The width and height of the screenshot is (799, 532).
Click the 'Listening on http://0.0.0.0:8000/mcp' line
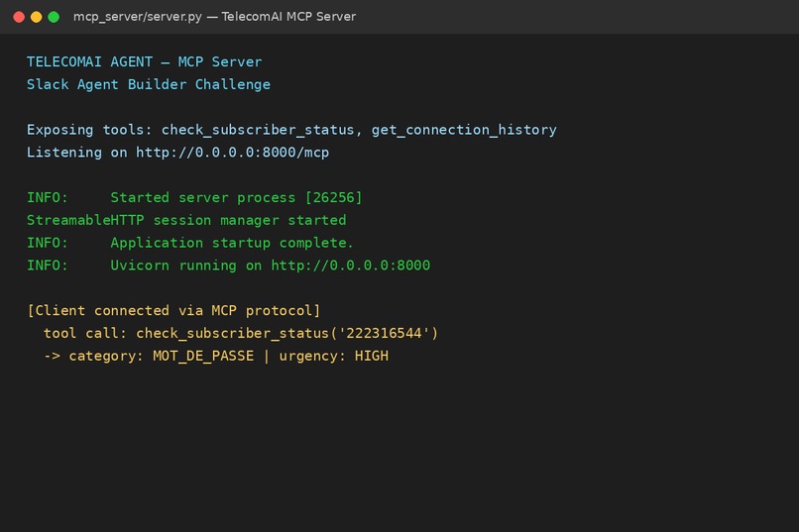(x=177, y=153)
